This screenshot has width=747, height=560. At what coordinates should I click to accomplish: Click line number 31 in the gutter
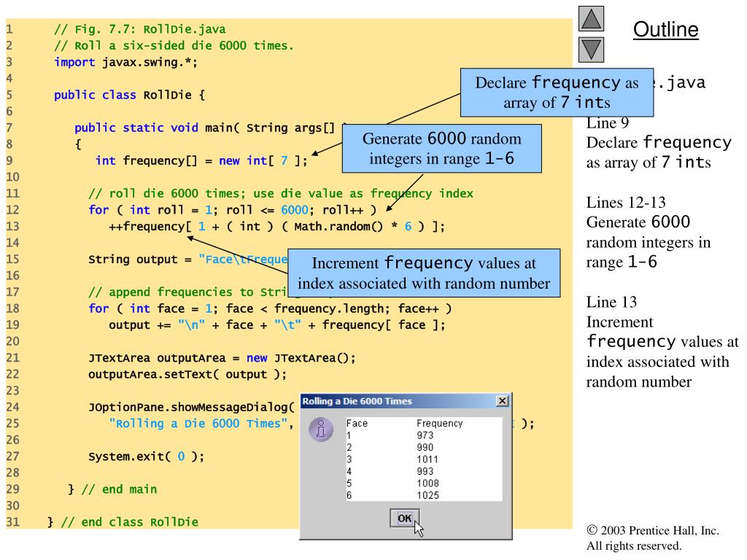click(x=13, y=522)
